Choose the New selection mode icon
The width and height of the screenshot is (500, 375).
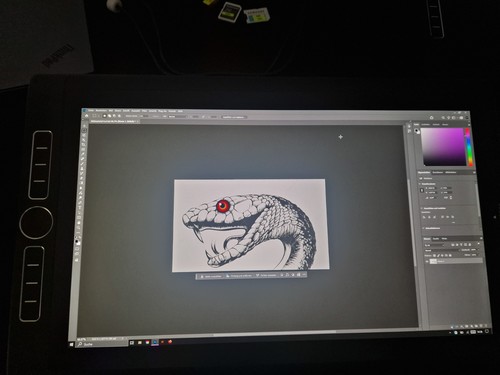105,116
